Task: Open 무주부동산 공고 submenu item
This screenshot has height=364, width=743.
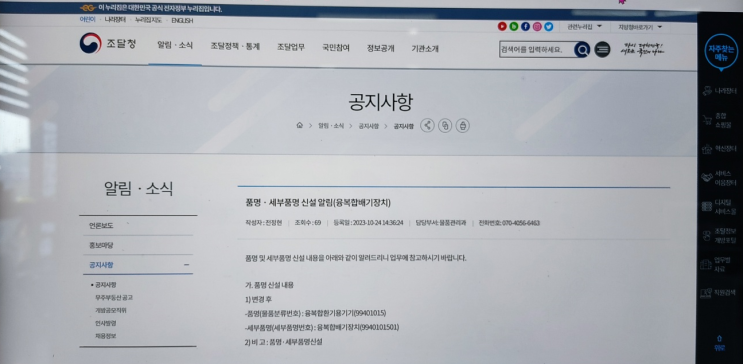Action: [x=114, y=298]
